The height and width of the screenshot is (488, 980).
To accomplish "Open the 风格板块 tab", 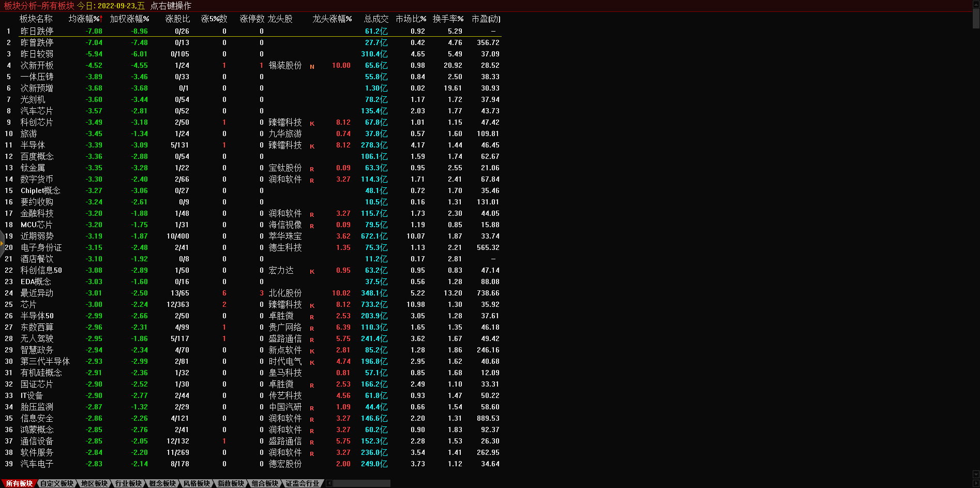I will pos(197,483).
